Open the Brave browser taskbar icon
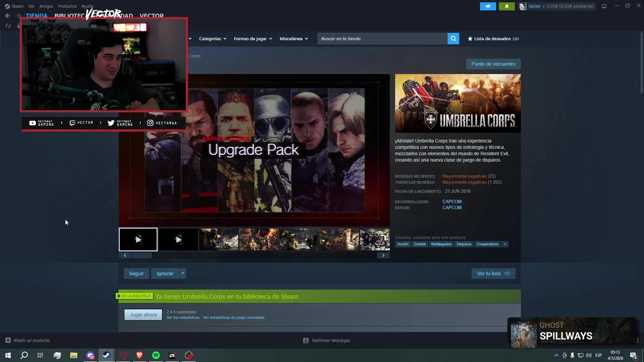The image size is (644, 362). (139, 355)
